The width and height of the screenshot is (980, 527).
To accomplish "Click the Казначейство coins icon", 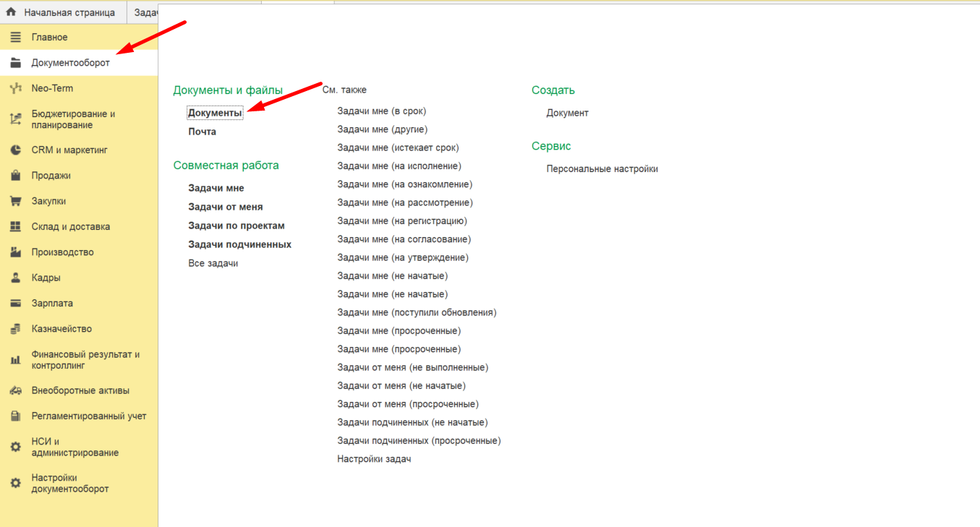I will (x=15, y=329).
